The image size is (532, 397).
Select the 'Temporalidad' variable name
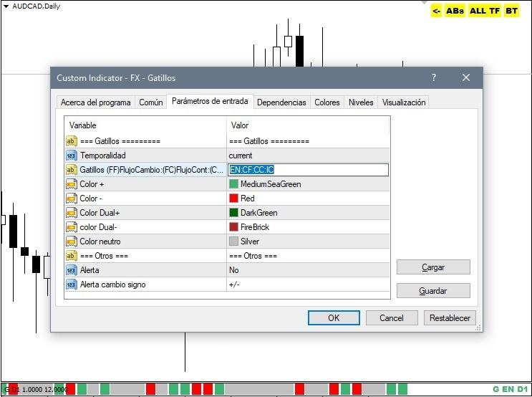tap(103, 156)
